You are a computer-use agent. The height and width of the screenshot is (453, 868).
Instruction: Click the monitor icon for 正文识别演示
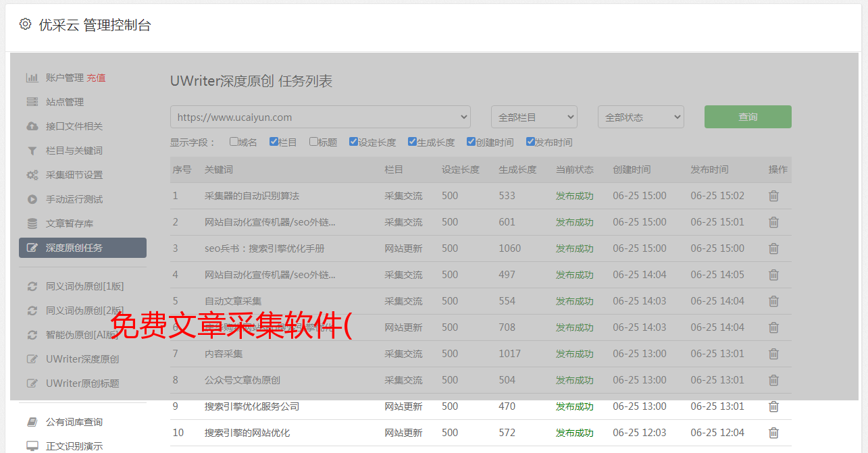tap(32, 446)
